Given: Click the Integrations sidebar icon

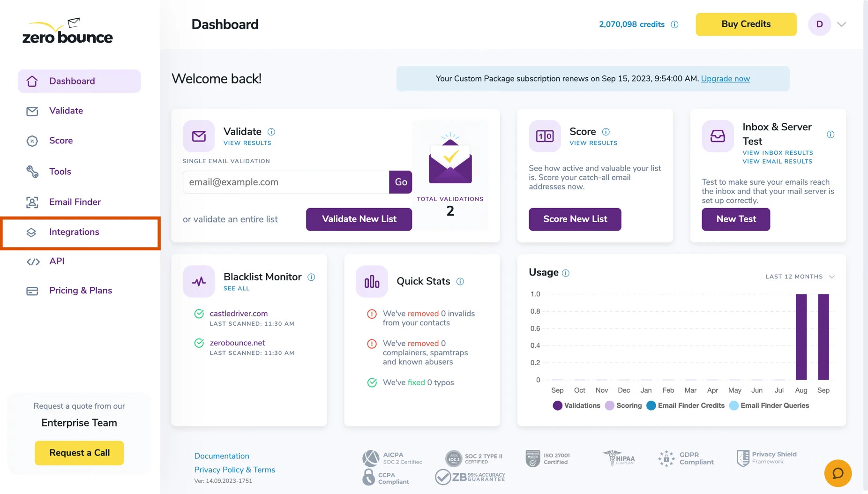Looking at the screenshot, I should [31, 232].
